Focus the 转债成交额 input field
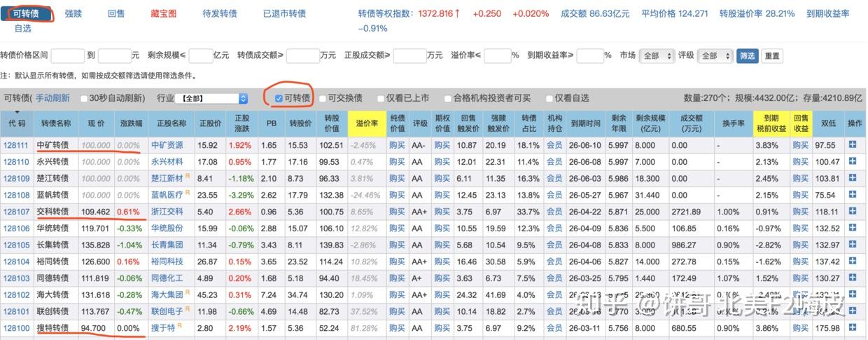The height and width of the screenshot is (340, 868). [302, 56]
